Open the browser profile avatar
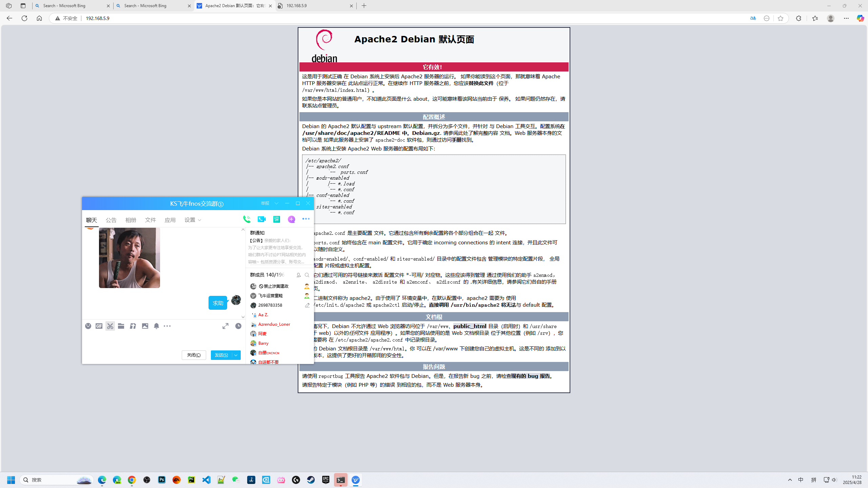Image resolution: width=868 pixels, height=488 pixels. click(831, 18)
